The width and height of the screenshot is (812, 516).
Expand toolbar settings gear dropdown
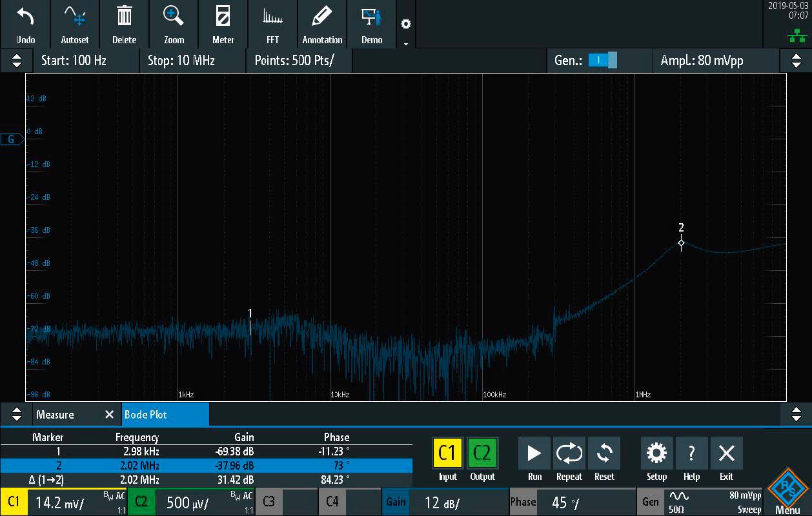[405, 30]
